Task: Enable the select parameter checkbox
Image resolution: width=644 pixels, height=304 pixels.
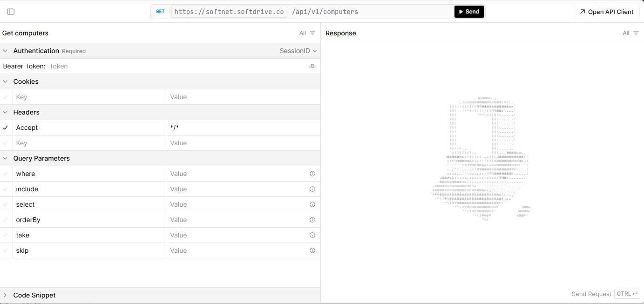Action: tap(6, 204)
